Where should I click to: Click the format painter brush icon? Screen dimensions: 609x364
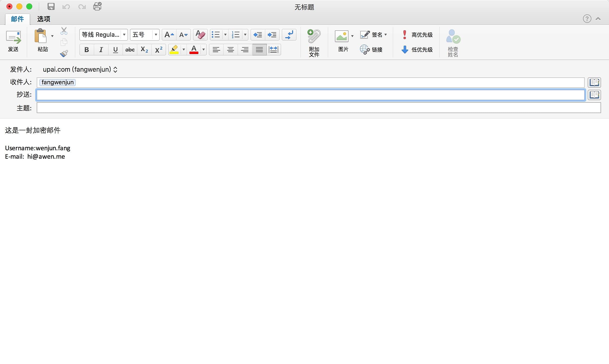click(x=64, y=54)
